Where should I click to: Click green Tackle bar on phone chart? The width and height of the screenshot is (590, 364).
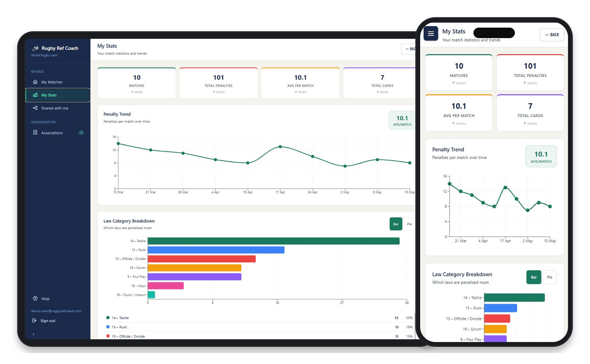click(514, 297)
